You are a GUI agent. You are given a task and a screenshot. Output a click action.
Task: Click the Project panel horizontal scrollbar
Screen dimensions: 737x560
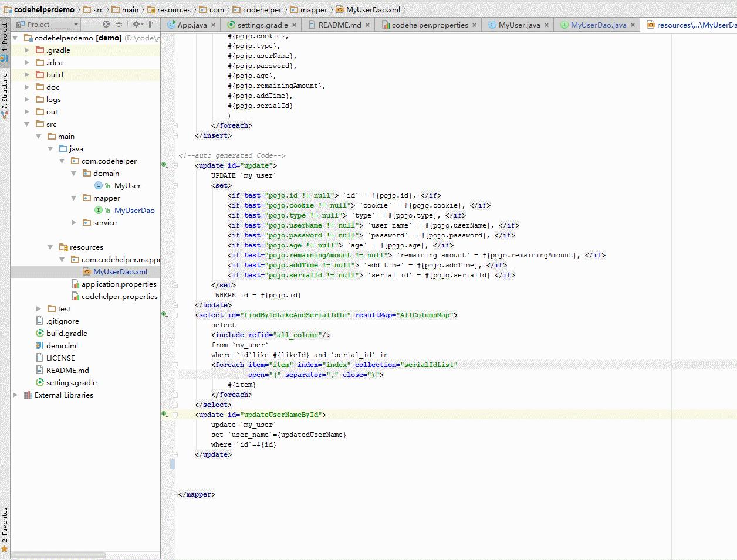pyautogui.click(x=59, y=555)
